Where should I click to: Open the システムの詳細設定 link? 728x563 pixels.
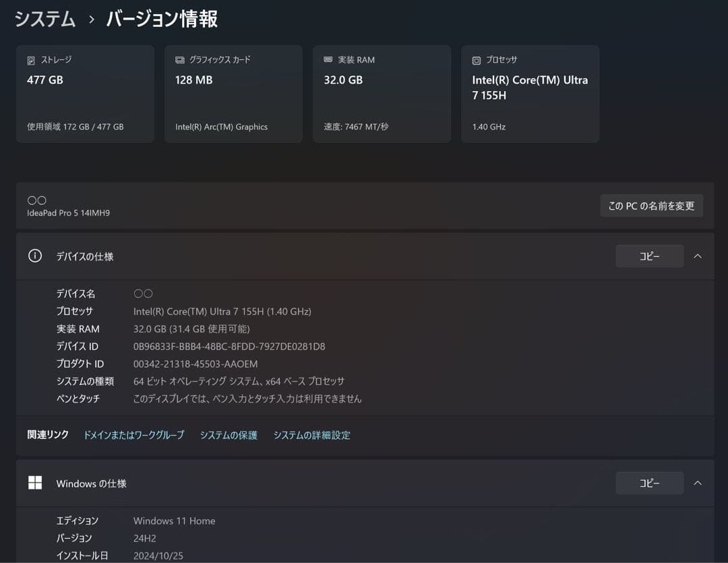[x=312, y=435]
